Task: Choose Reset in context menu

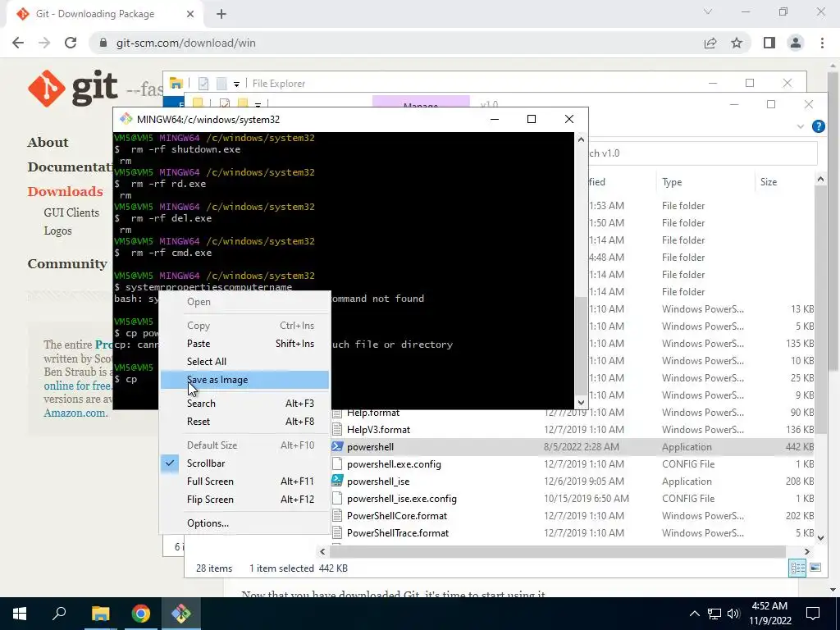Action: [244, 422]
